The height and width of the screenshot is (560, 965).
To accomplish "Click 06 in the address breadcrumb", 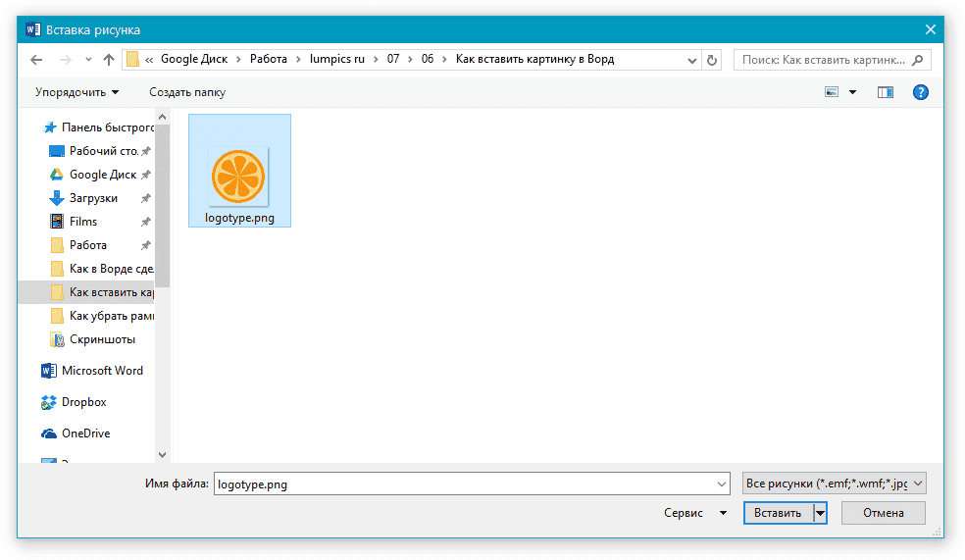I will click(x=428, y=59).
